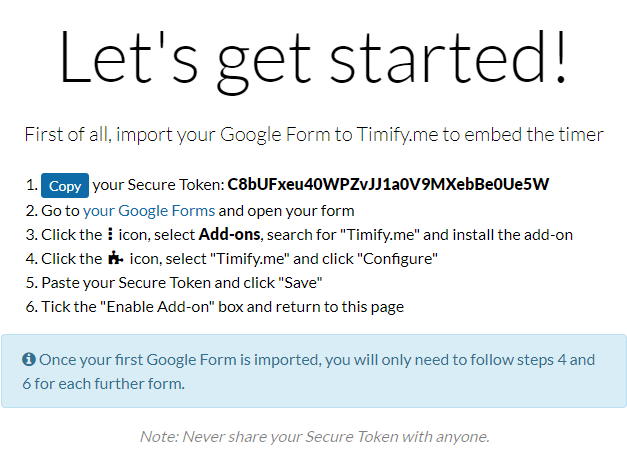Click the "your Secure Token:" label
Viewport: 627px width, 459px height.
click(158, 185)
